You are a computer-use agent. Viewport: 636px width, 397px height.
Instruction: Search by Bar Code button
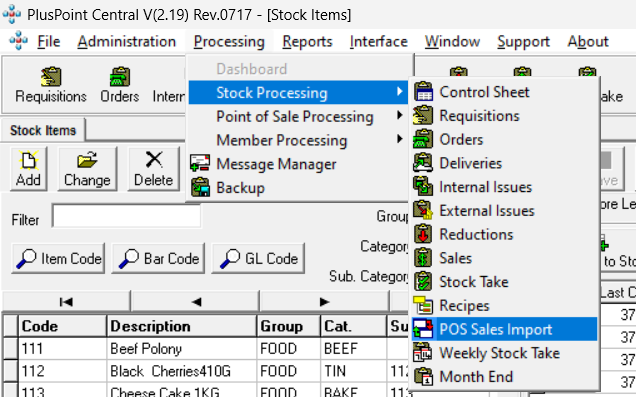tap(158, 258)
